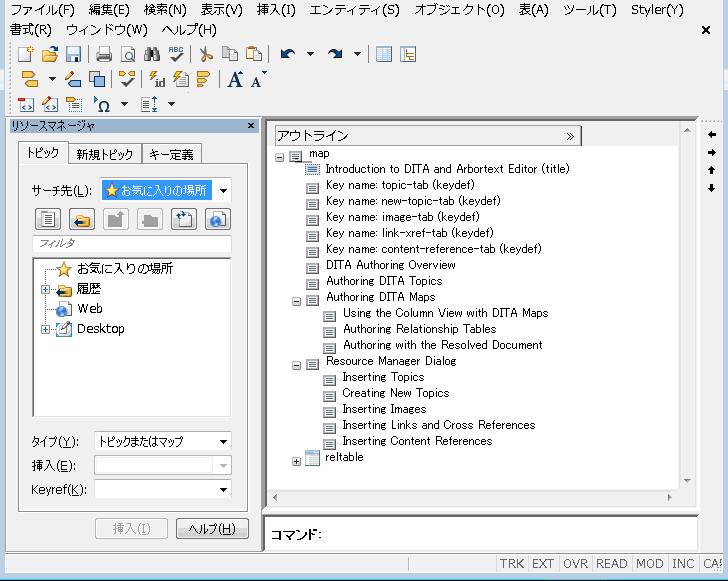Click the outline vertical scrollbar down arrow
This screenshot has width=728, height=581.
(688, 481)
